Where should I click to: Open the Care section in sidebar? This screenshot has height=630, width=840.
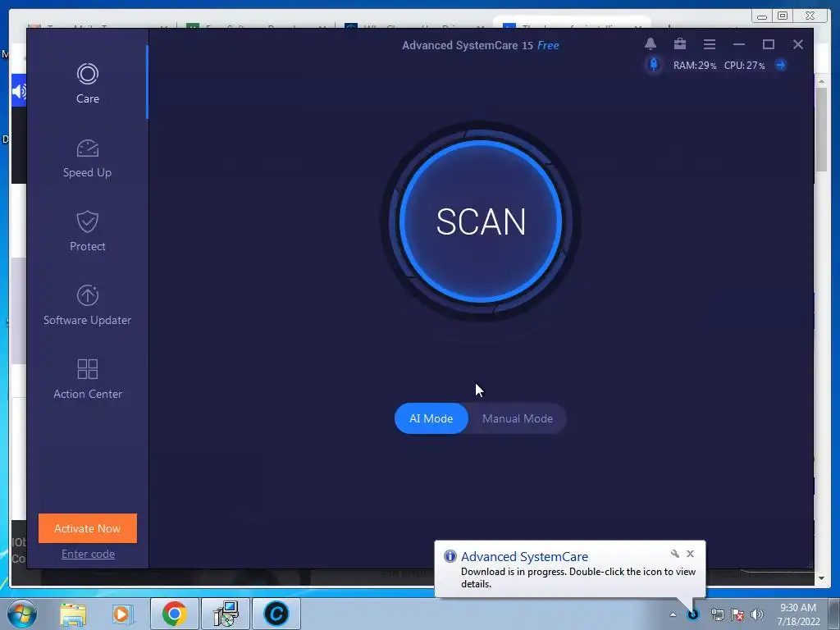(x=87, y=83)
